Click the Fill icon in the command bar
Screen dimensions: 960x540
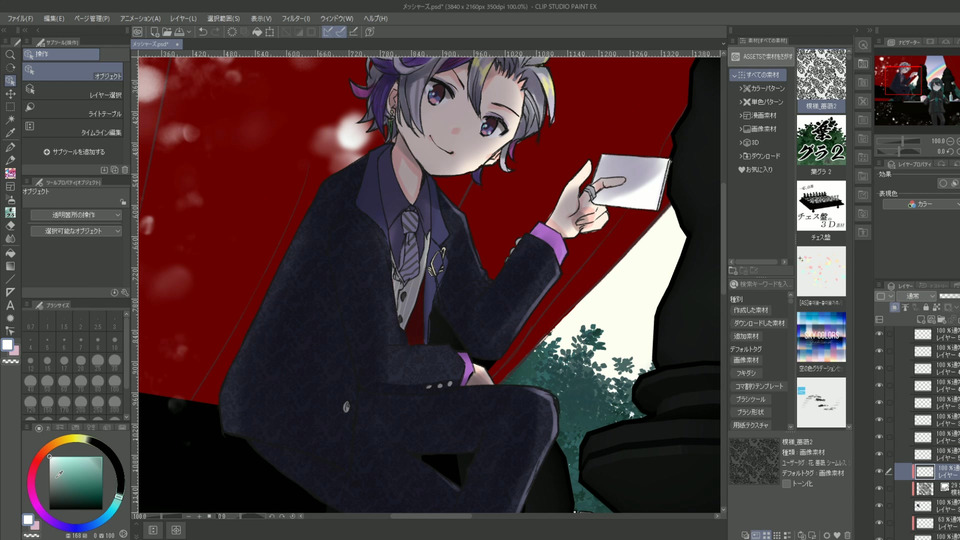[x=257, y=32]
